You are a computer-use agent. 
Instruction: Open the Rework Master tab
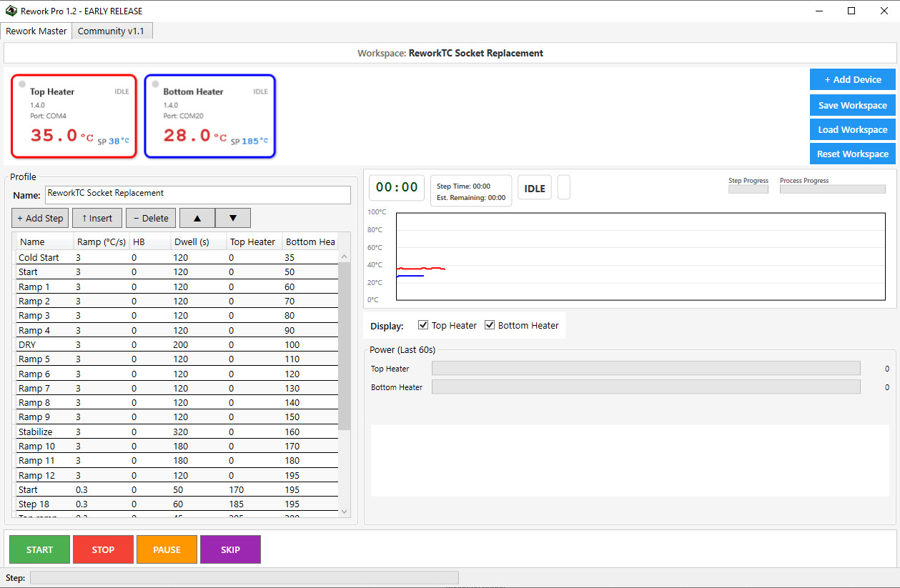(x=36, y=31)
